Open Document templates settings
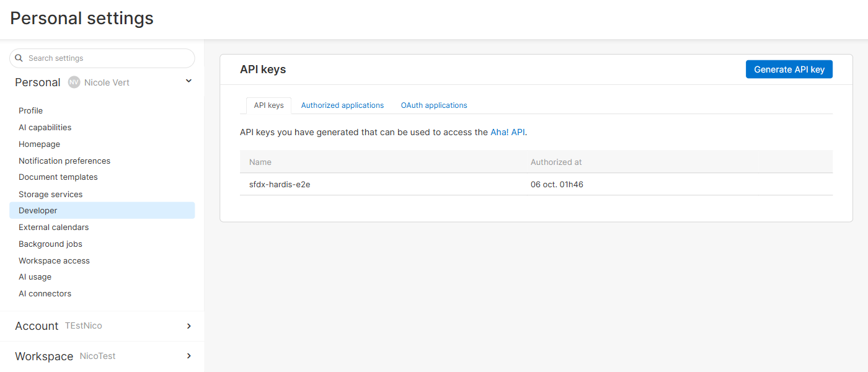 click(x=58, y=177)
